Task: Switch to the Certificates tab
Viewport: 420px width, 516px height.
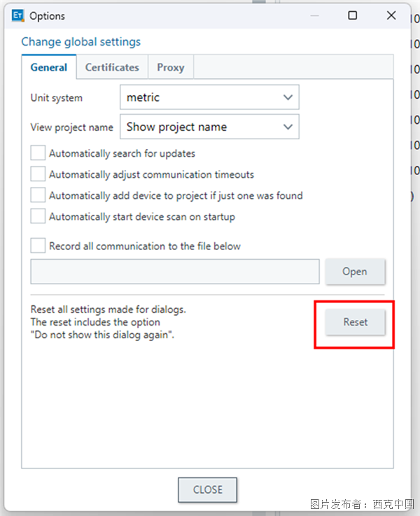Action: click(112, 67)
